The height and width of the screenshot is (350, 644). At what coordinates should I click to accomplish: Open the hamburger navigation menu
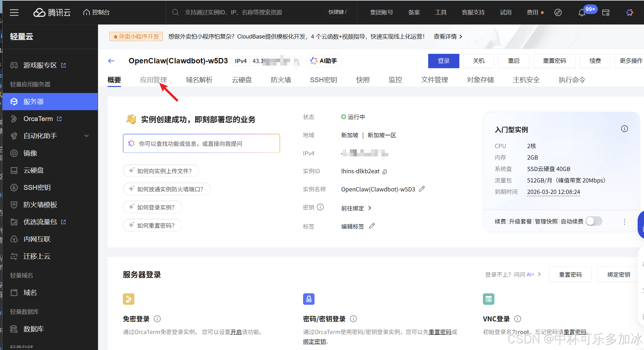tap(14, 12)
